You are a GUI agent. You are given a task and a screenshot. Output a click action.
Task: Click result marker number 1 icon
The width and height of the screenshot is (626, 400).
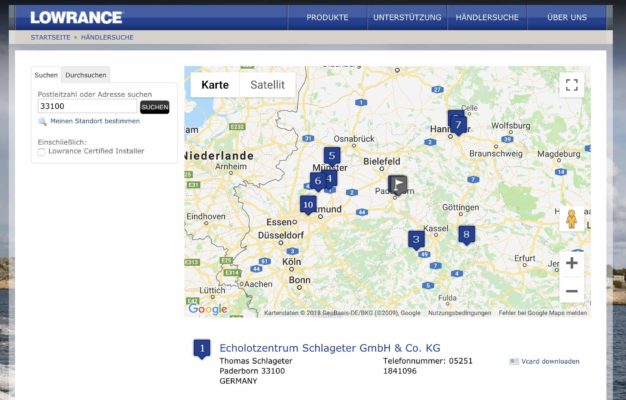coord(202,349)
